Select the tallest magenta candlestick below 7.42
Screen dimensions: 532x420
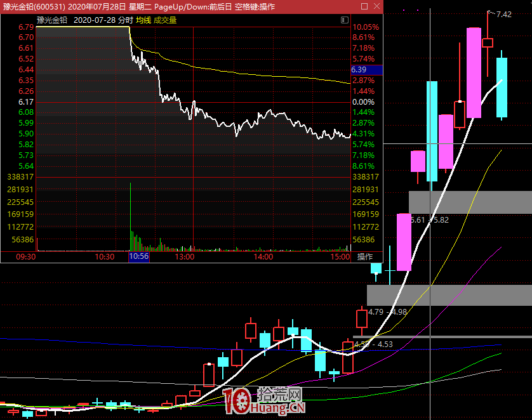tap(473, 72)
